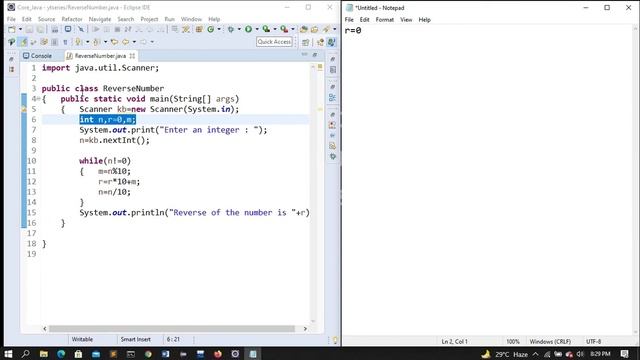
Task: Open Notepad View menu
Action: coord(406,20)
